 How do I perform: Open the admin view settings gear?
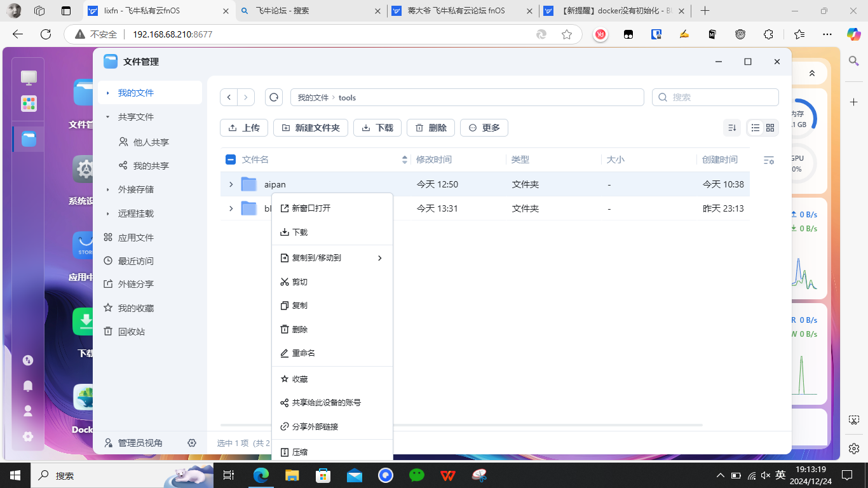click(192, 443)
